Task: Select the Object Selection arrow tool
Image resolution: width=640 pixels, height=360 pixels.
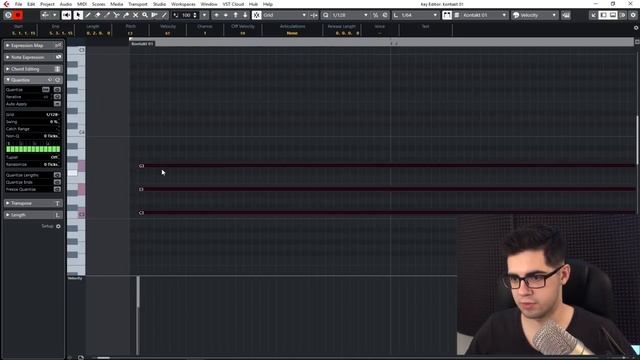Action: pyautogui.click(x=78, y=15)
